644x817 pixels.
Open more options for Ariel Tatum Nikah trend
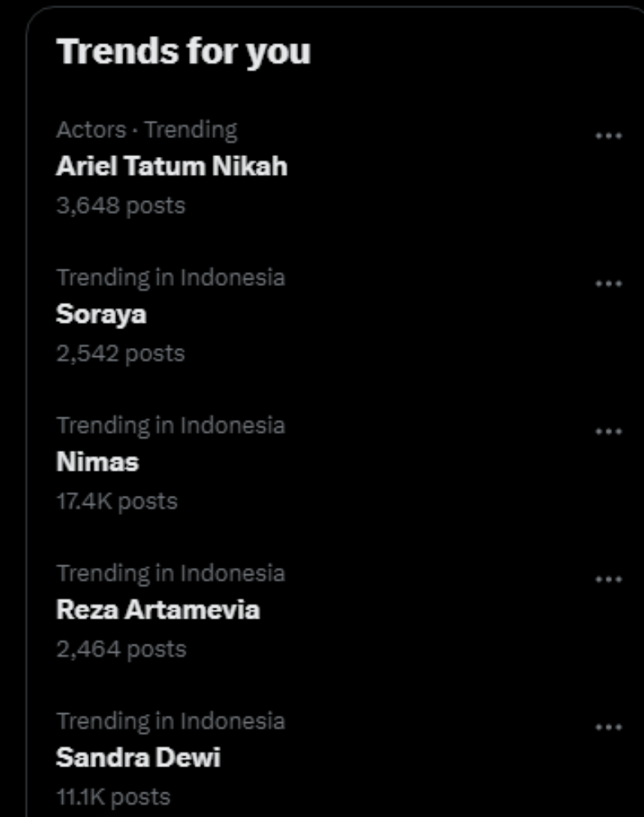(609, 136)
